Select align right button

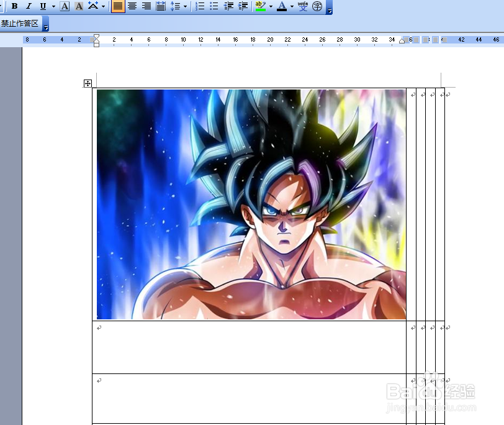coord(146,6)
